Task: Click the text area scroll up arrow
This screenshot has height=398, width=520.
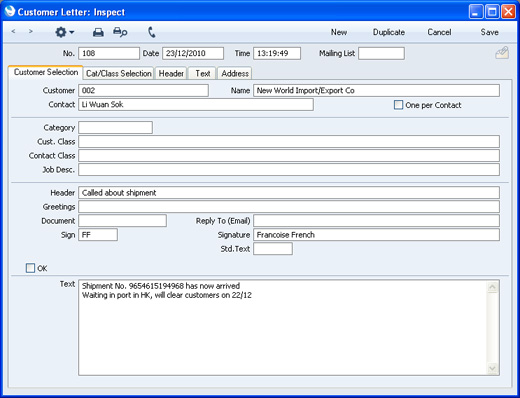Action: click(493, 287)
